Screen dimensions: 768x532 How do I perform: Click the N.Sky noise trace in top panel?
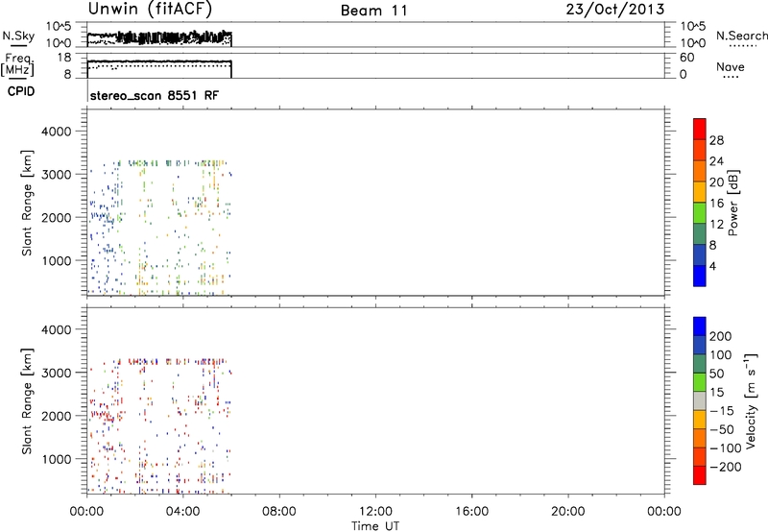159,37
